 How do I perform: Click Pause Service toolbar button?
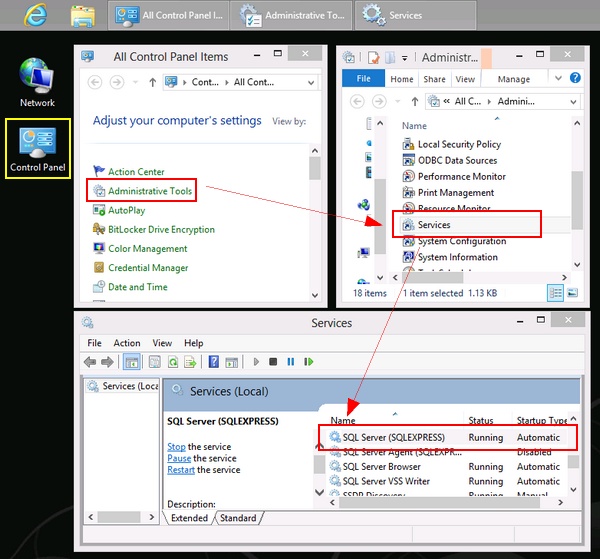(291, 362)
